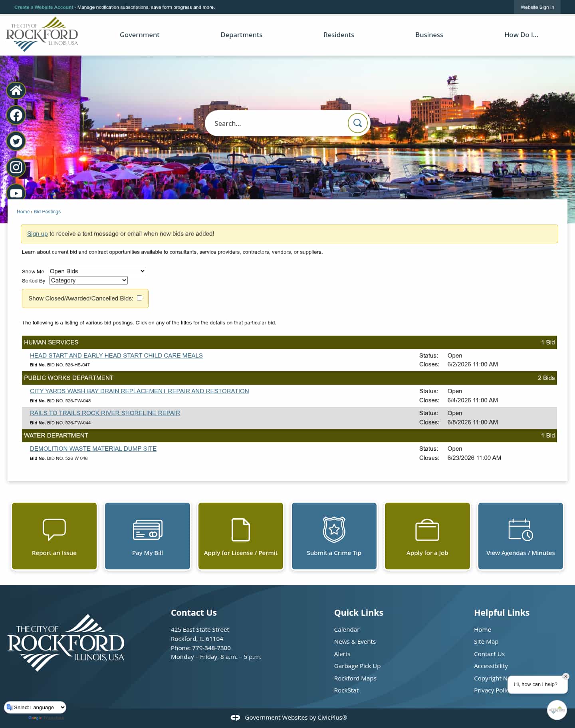Open the YouTube icon link
The height and width of the screenshot is (728, 575).
pos(16,193)
